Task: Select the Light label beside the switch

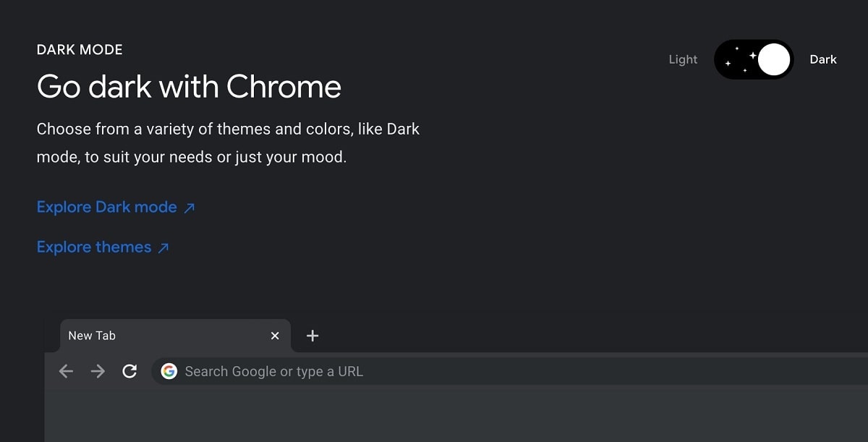Action: (683, 59)
